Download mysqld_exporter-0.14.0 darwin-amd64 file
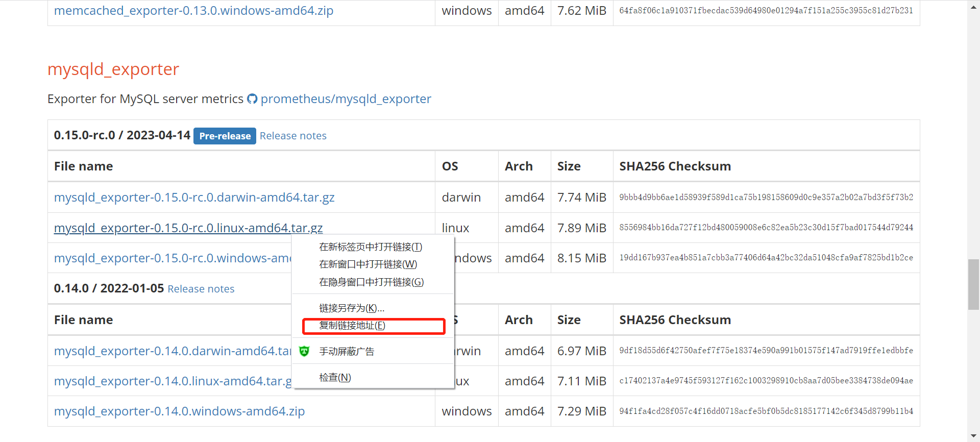980x442 pixels. tap(173, 351)
